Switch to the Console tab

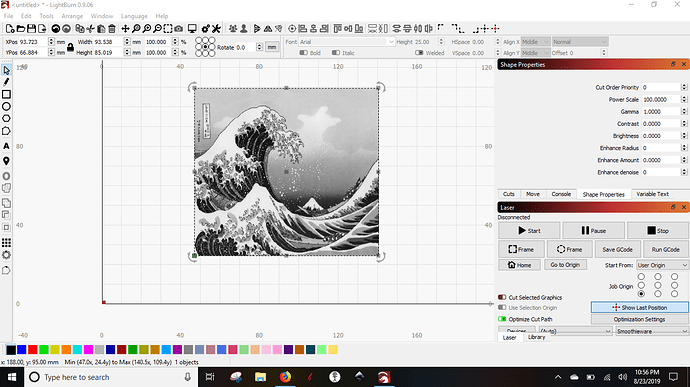tap(561, 194)
